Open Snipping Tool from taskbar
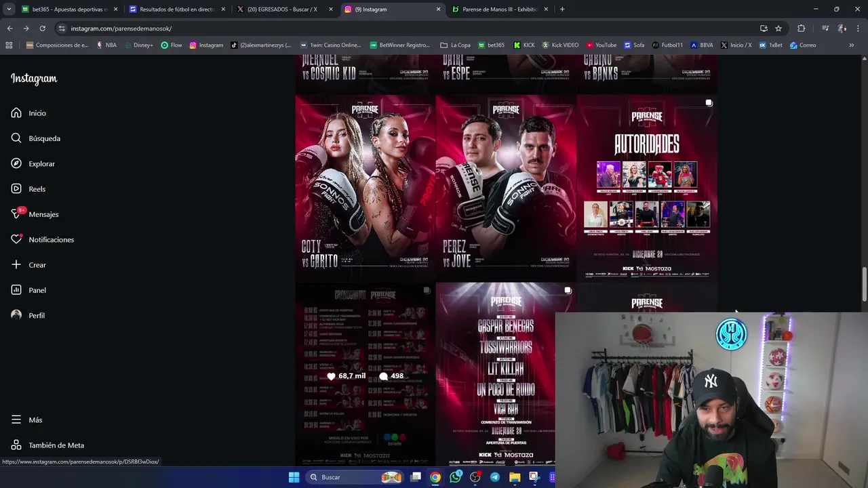The height and width of the screenshot is (488, 868). click(x=534, y=477)
